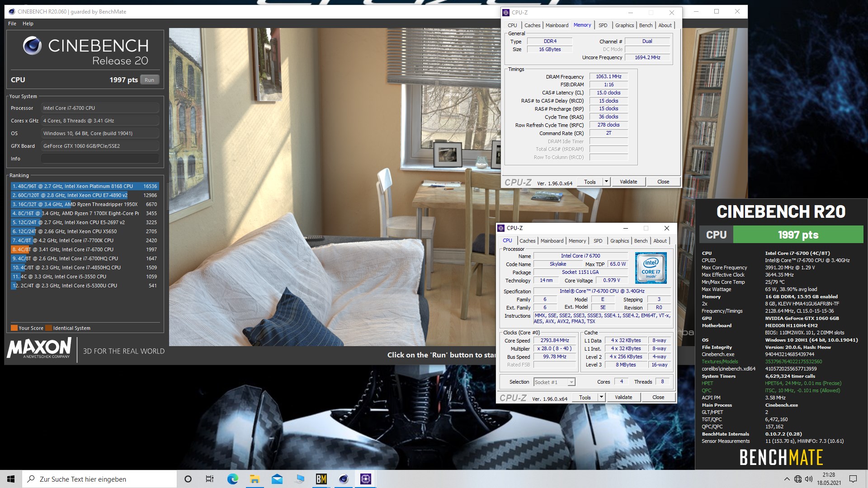Screen dimensions: 868x488
Task: Open Caches tab in lower CPU-Z window
Action: pos(527,241)
